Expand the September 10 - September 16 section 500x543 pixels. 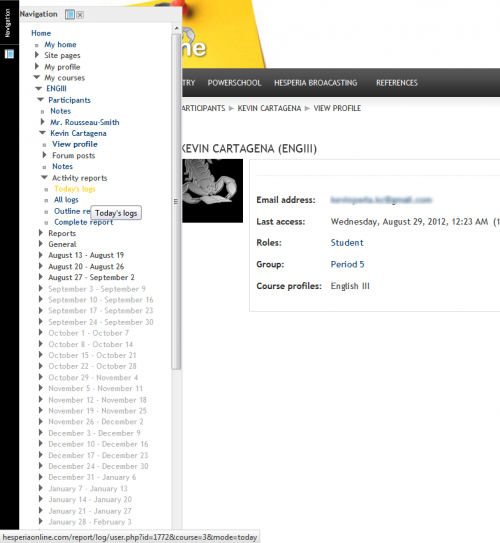(x=41, y=300)
